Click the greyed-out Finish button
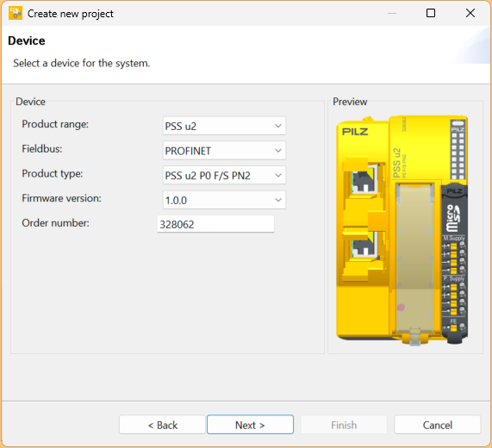492x448 pixels. [344, 425]
